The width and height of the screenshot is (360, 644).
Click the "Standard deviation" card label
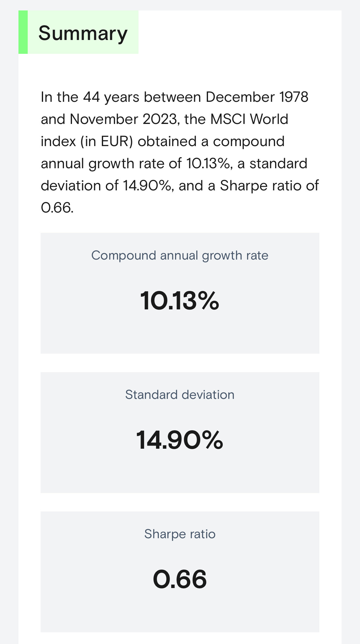180,395
